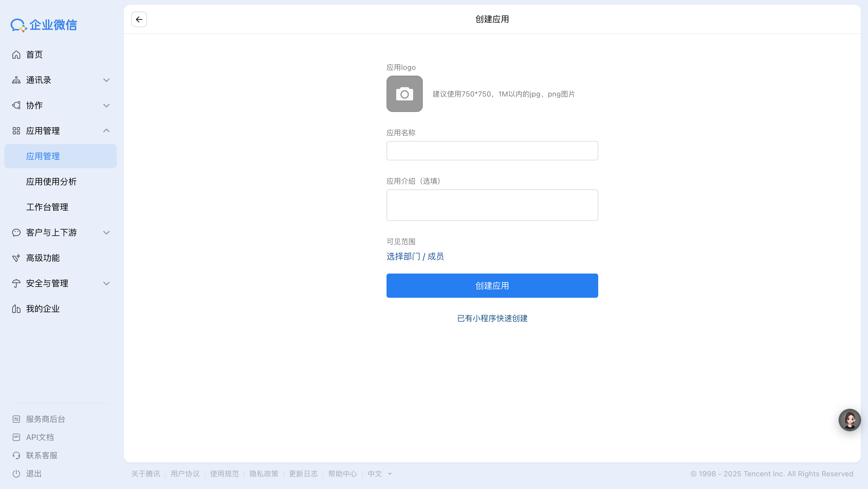The image size is (868, 489).
Task: Open 服务商后台 link
Action: pyautogui.click(x=45, y=419)
